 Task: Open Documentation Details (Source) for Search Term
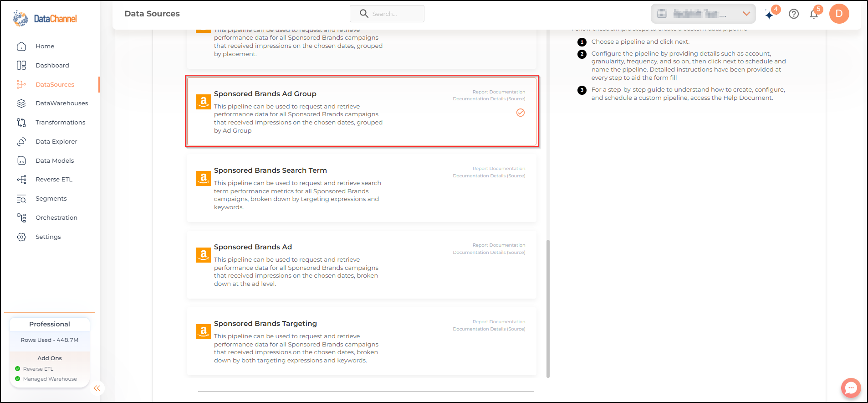pos(489,176)
